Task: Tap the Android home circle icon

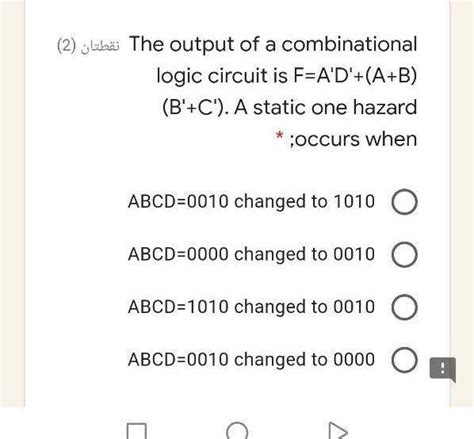Action: click(237, 431)
